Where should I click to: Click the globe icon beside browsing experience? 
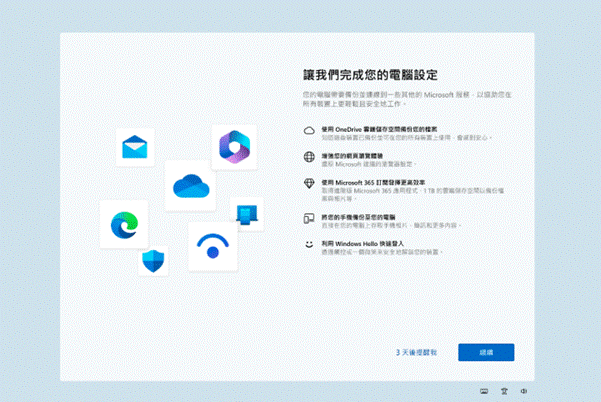[x=309, y=157]
